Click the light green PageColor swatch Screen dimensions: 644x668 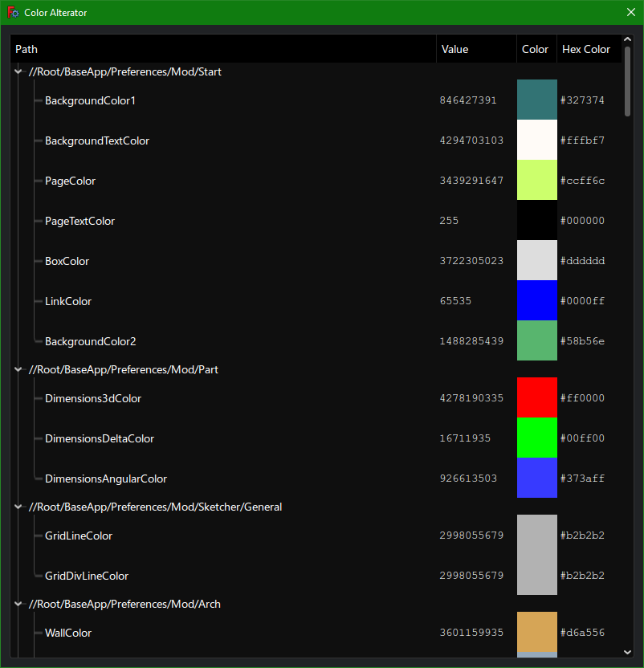[x=536, y=180]
